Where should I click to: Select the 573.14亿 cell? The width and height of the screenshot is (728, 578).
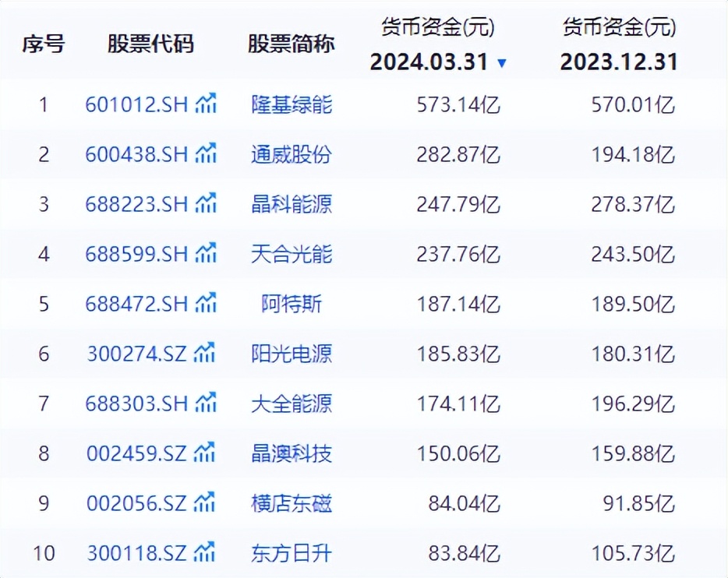point(458,105)
